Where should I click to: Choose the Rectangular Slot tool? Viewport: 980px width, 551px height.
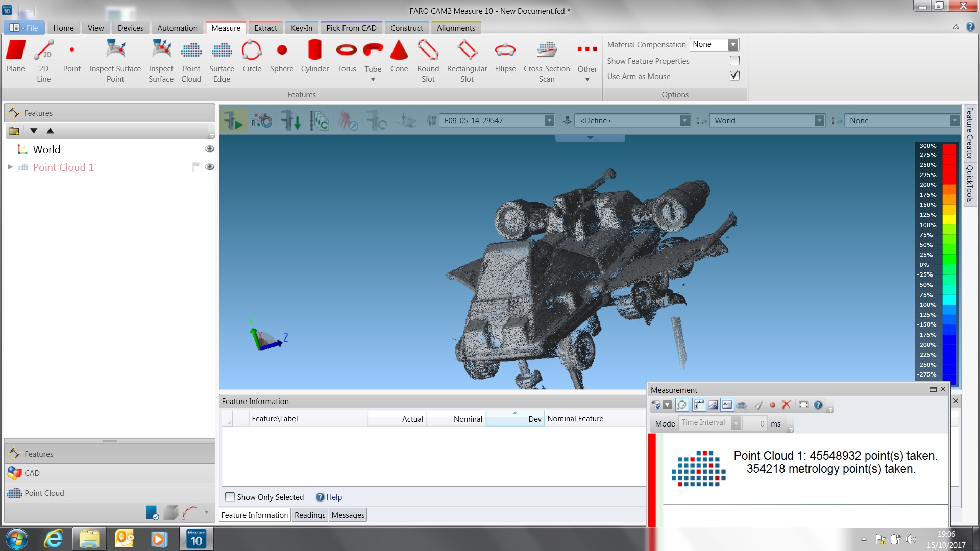(x=467, y=61)
